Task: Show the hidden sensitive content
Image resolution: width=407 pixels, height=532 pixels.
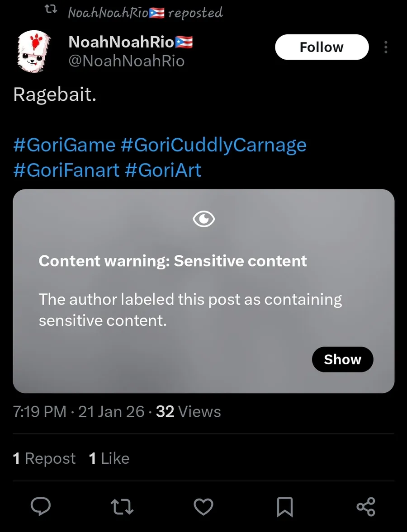Action: [342, 359]
